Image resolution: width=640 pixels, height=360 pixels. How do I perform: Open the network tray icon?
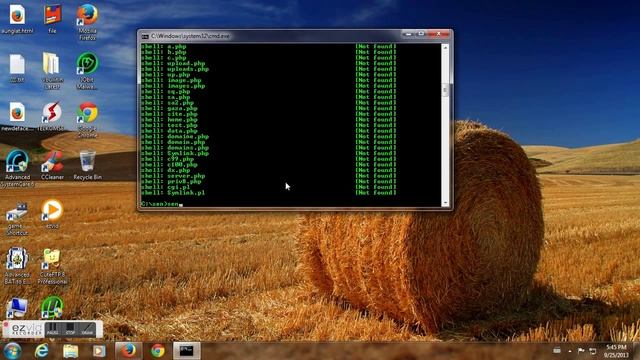(x=593, y=351)
